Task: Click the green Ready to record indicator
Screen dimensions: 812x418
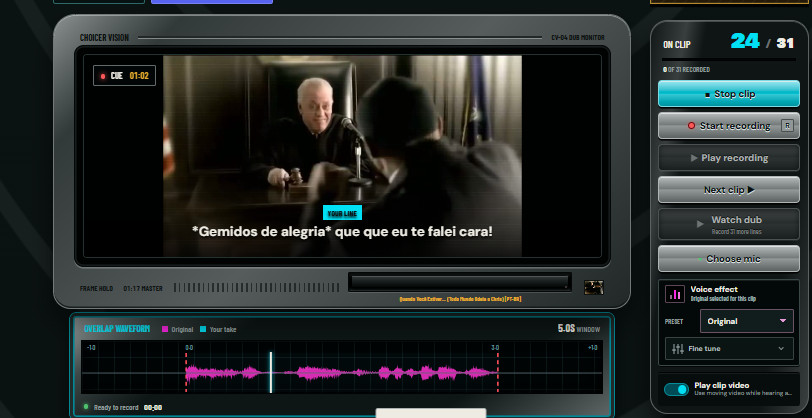Action: coord(86,407)
